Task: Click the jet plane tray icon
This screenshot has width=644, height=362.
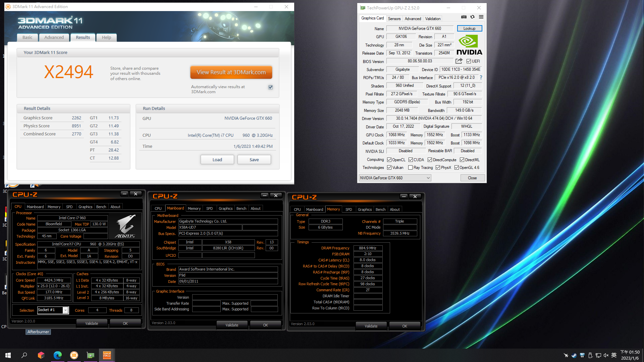Action: [x=566, y=355]
